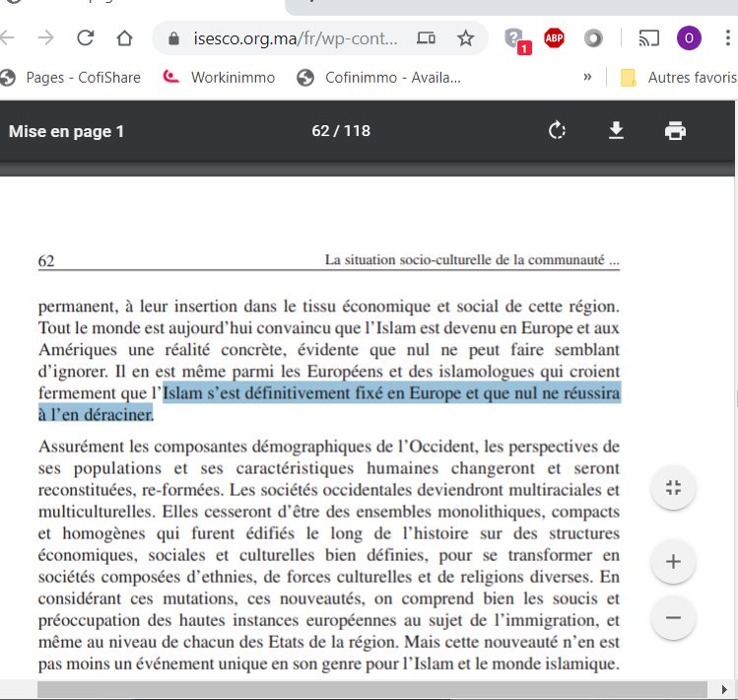738x700 pixels.
Task: Zoom in on the PDF
Action: coord(673,562)
